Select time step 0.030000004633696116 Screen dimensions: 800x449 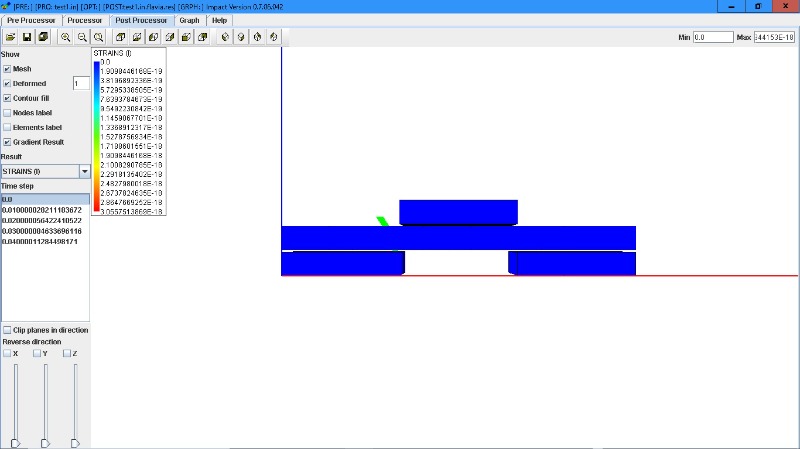click(45, 231)
